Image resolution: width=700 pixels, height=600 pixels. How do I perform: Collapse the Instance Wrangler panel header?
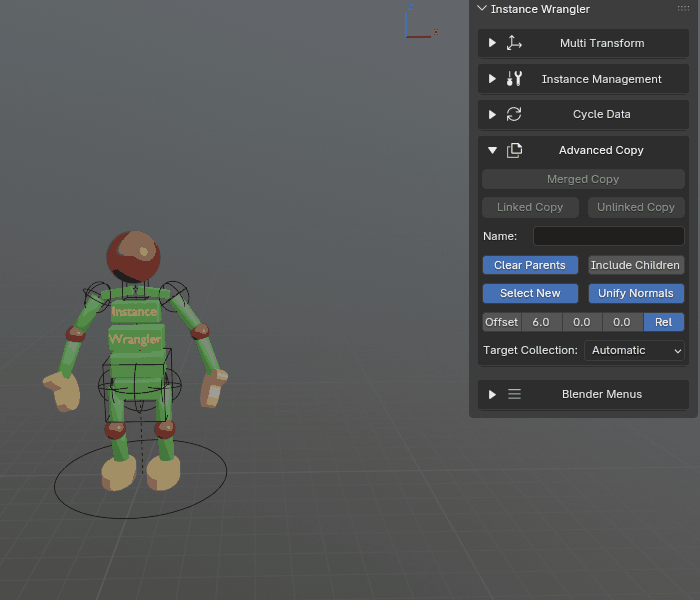tap(482, 8)
